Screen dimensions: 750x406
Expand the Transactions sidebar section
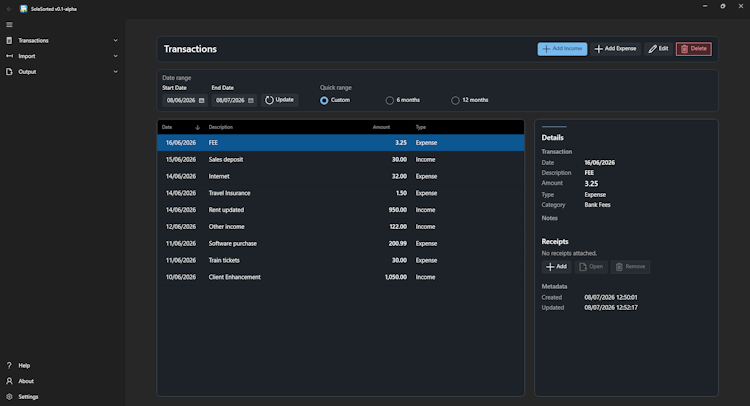(62, 41)
